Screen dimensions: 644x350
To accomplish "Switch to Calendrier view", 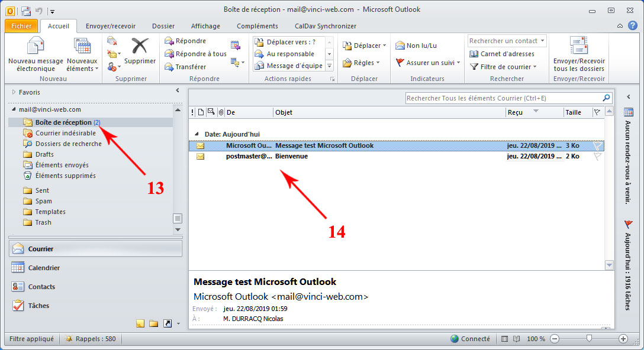I will pos(95,268).
